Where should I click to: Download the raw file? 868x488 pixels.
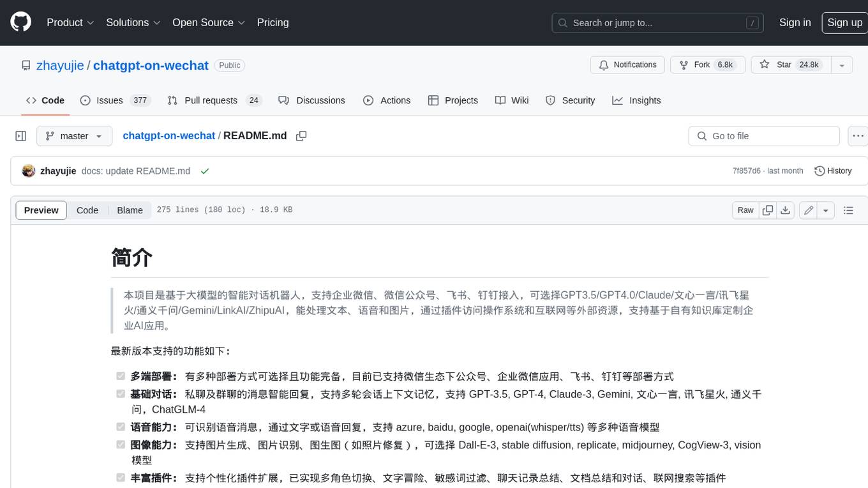tap(786, 210)
